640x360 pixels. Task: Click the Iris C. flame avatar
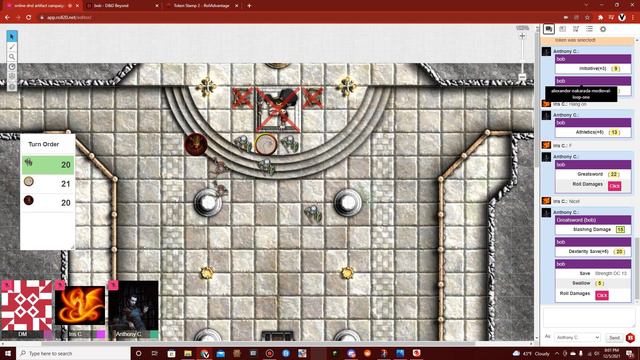coord(80,305)
